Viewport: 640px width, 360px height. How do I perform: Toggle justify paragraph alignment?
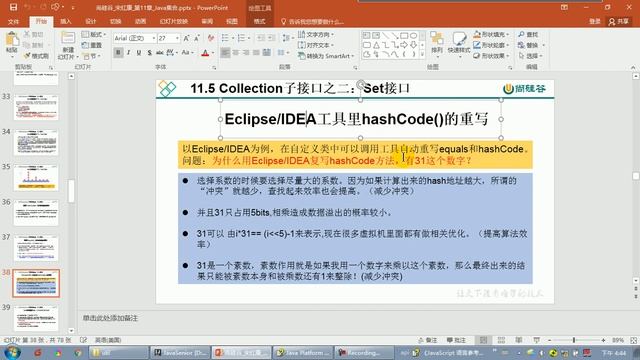pyautogui.click(x=256, y=52)
